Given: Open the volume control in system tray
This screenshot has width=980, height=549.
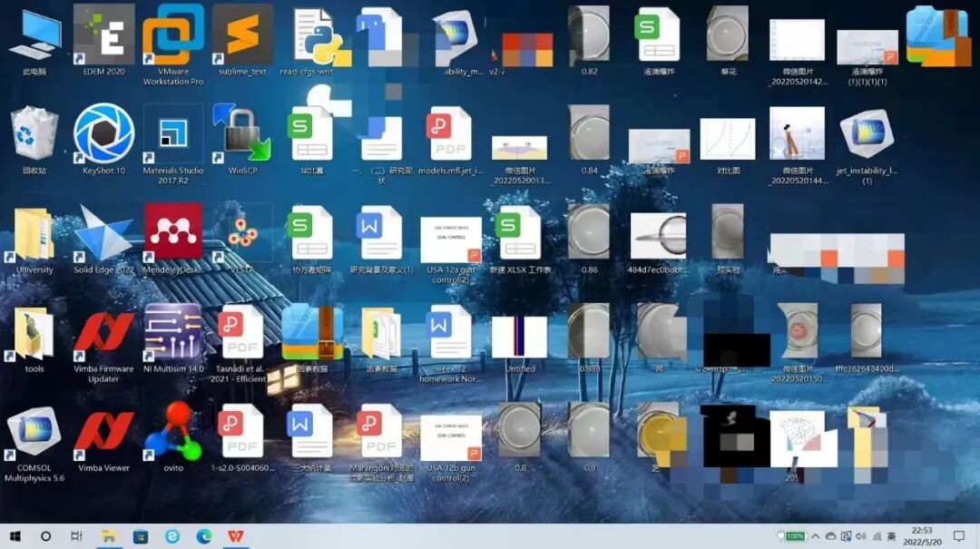Looking at the screenshot, I should [x=861, y=536].
